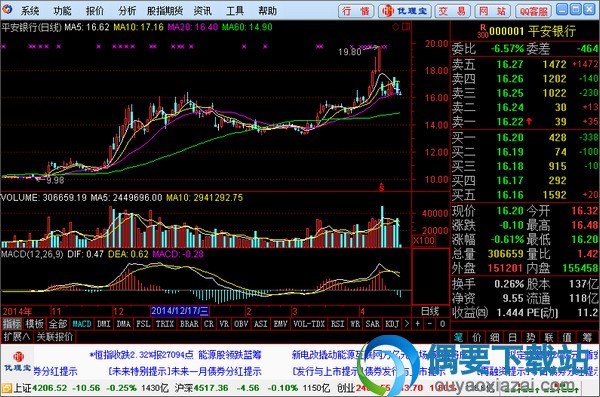Screen dimensions: 600x397
Task: Show 全部 indicators
Action: pyautogui.click(x=58, y=324)
